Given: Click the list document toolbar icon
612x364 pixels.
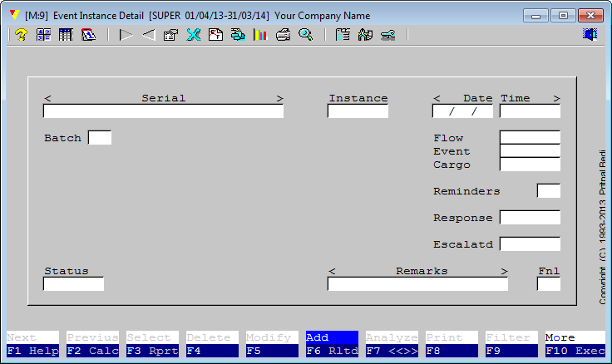Looking at the screenshot, I should [x=343, y=35].
